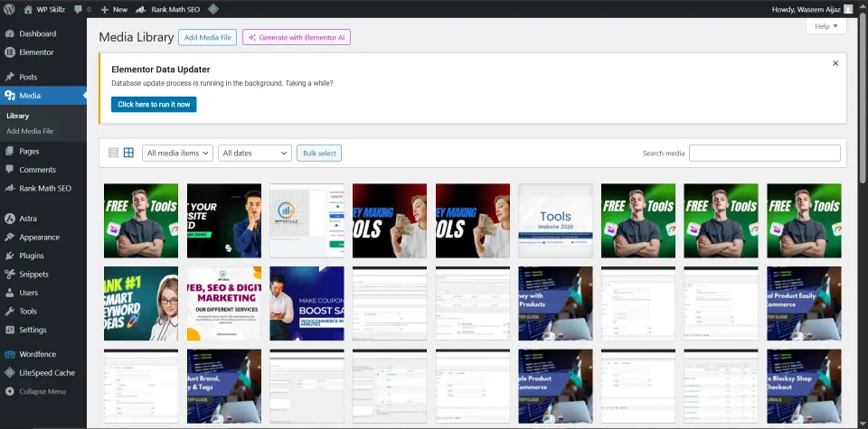Screen dimensions: 868x429
Task: Click the Posts pin icon in sidebar
Action: coord(9,77)
